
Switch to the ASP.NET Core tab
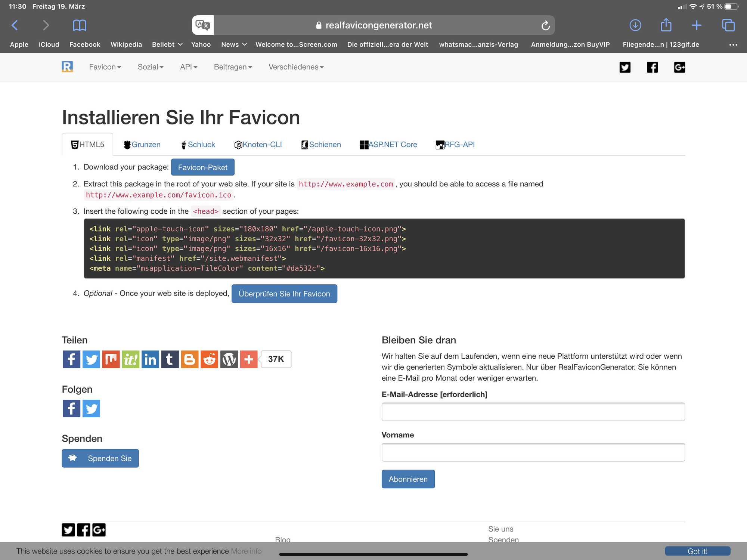388,145
